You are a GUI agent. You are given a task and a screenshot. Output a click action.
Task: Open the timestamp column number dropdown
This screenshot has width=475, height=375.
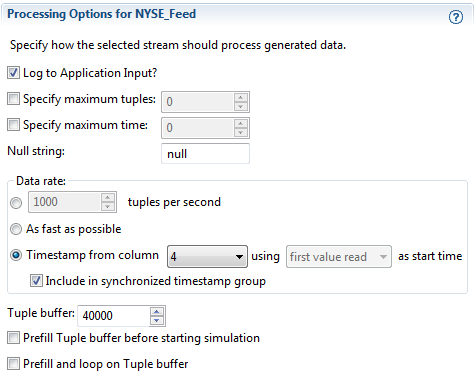(x=207, y=256)
